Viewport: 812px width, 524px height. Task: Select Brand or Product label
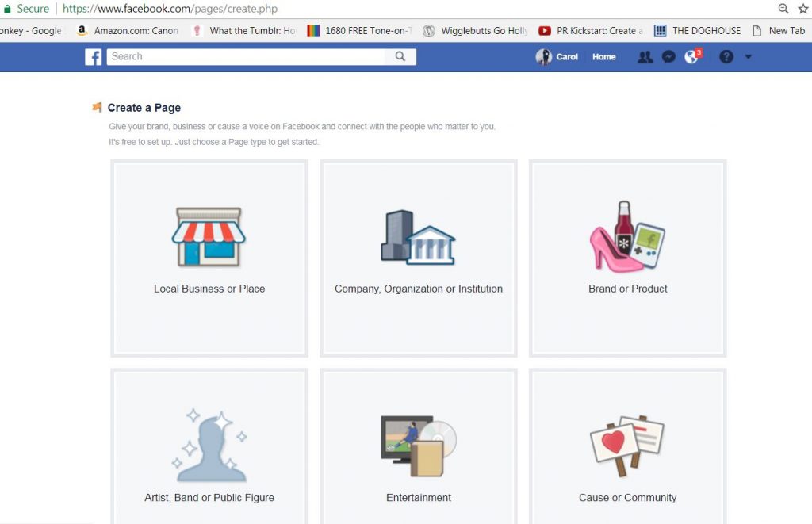point(628,289)
